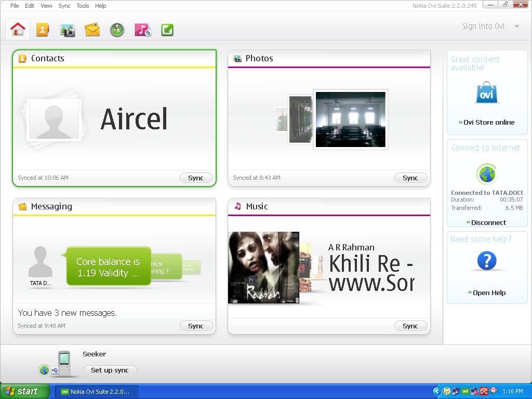
Task: Sync the Photos panel
Action: coord(410,178)
